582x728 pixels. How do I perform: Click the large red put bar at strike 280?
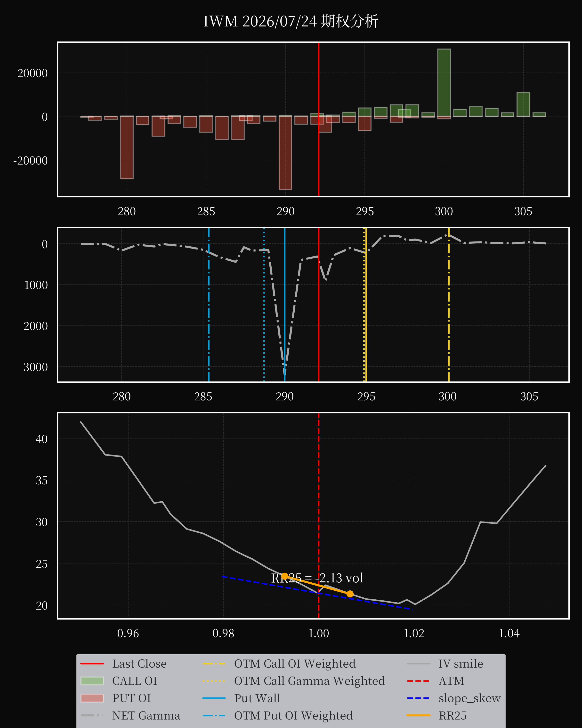pos(127,147)
